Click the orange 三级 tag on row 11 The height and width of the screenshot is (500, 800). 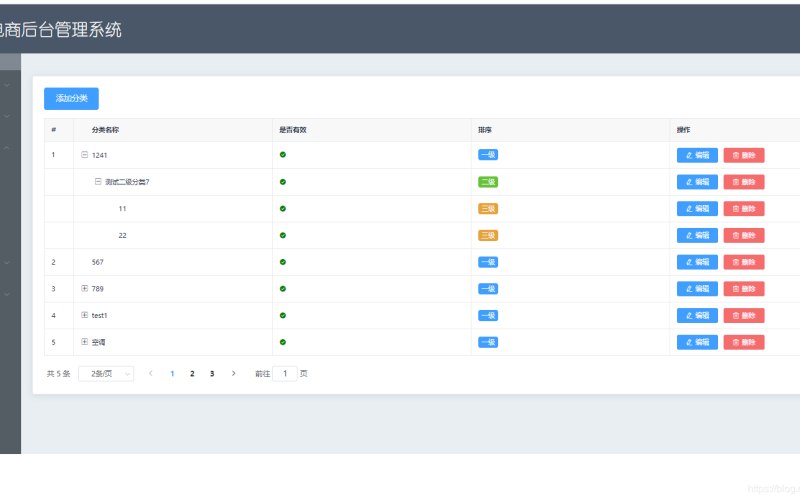click(x=488, y=209)
